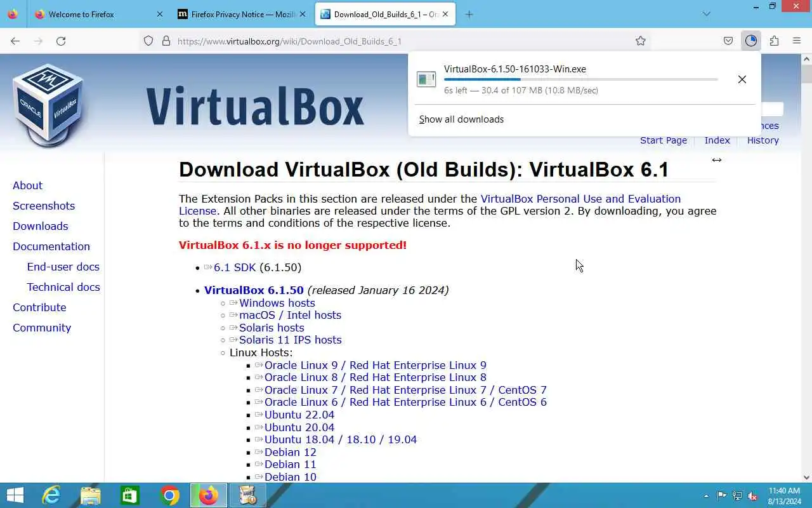Show hidden tray icons arrow
812x508 pixels.
(706, 496)
